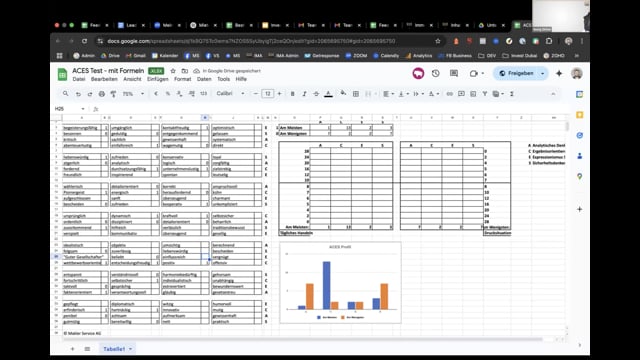Open the text color picker
The height and width of the screenshot is (360, 640).
pyautogui.click(x=328, y=94)
